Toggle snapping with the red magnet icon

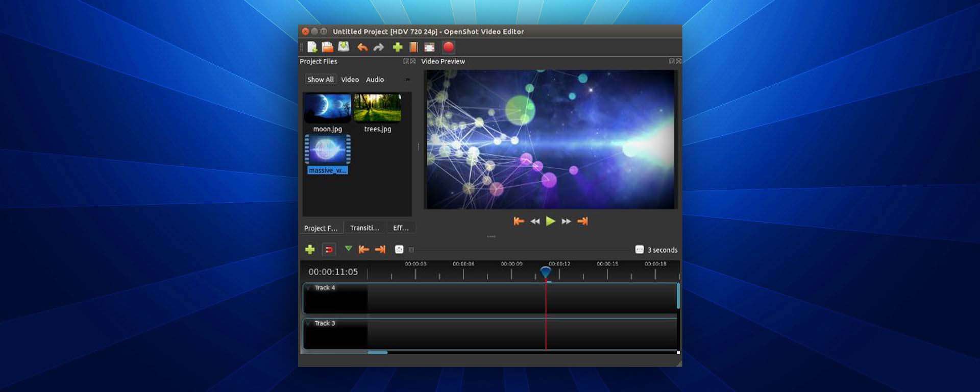pos(329,250)
